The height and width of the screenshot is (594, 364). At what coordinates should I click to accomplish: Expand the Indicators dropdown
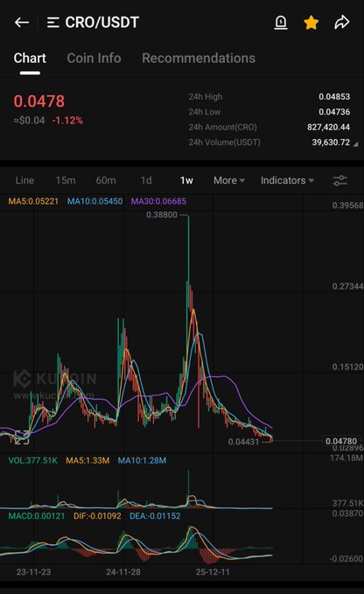(287, 180)
